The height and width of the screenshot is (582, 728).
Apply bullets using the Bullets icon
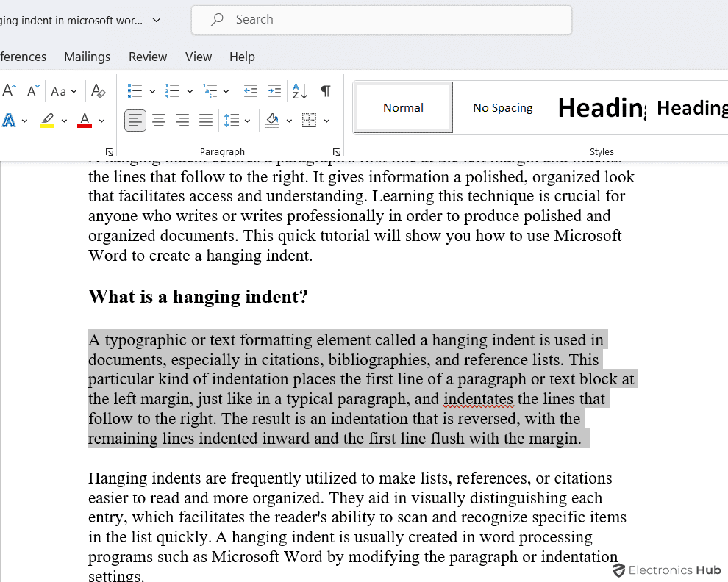pyautogui.click(x=135, y=90)
